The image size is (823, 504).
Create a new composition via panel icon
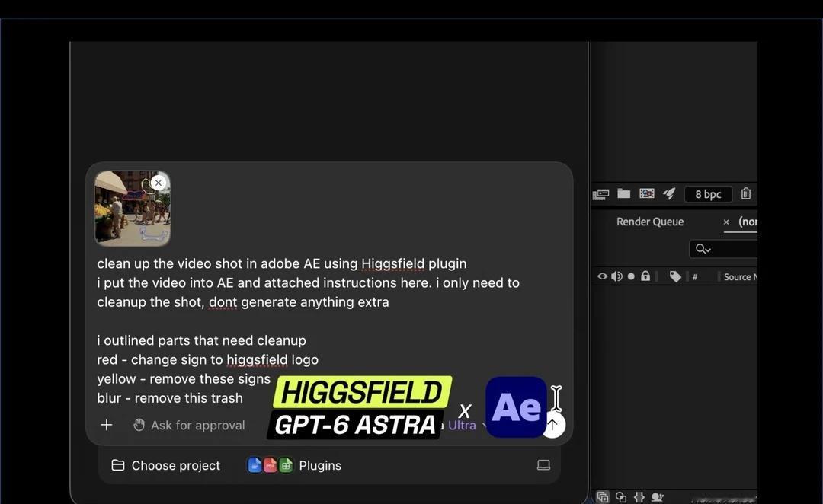[647, 193]
